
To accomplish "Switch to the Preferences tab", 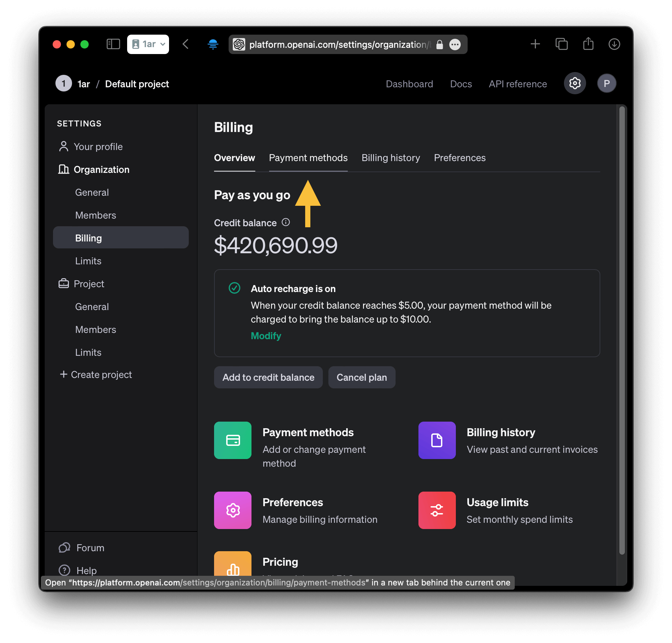I will [x=460, y=158].
